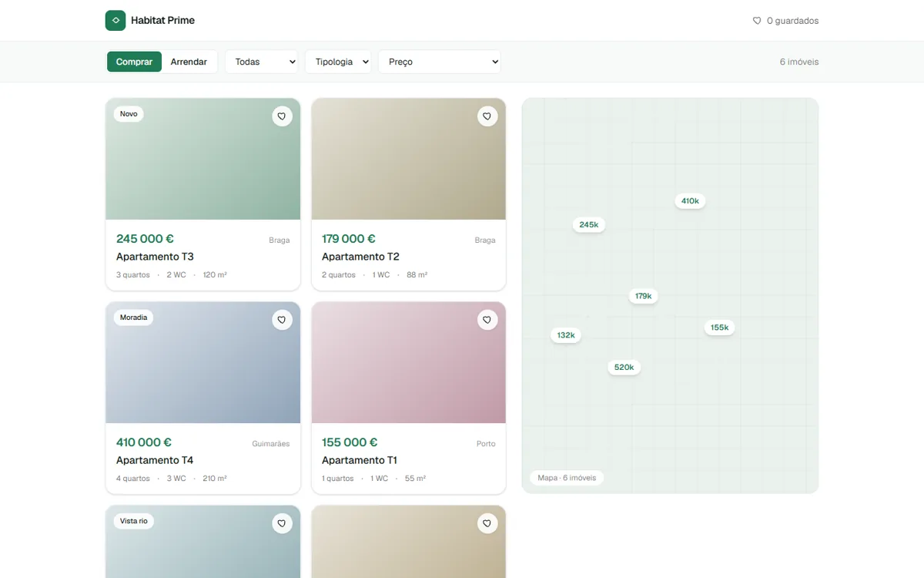Click the 0 guardados saved counter
924x578 pixels.
[785, 21]
